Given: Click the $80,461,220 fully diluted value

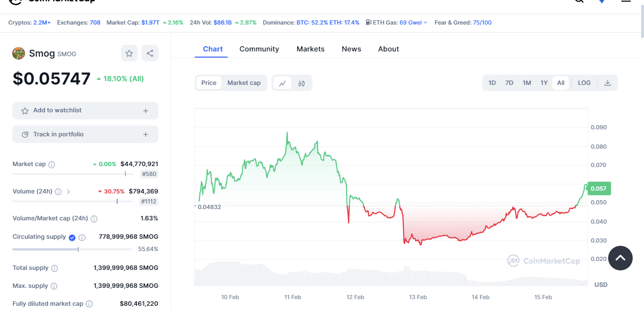Looking at the screenshot, I should (x=139, y=304).
